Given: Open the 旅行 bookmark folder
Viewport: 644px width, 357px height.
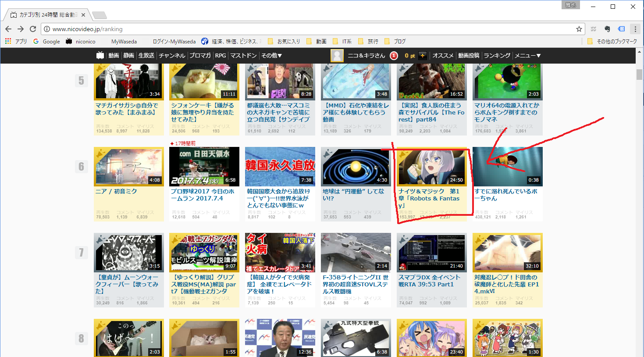Looking at the screenshot, I should point(368,41).
